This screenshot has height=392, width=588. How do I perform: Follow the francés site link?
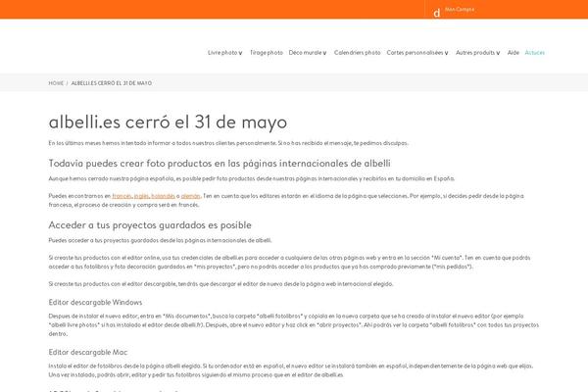point(122,196)
